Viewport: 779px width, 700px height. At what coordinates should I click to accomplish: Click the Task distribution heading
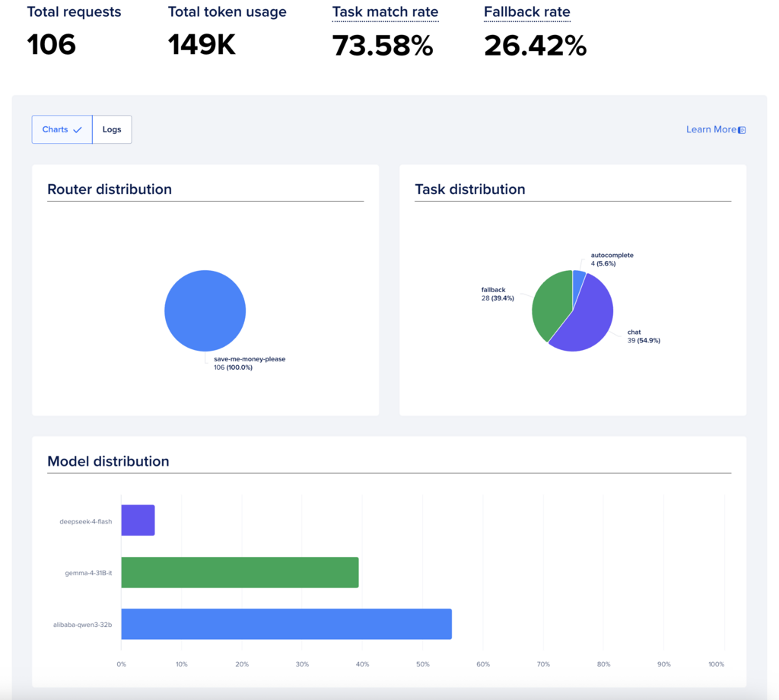[470, 189]
